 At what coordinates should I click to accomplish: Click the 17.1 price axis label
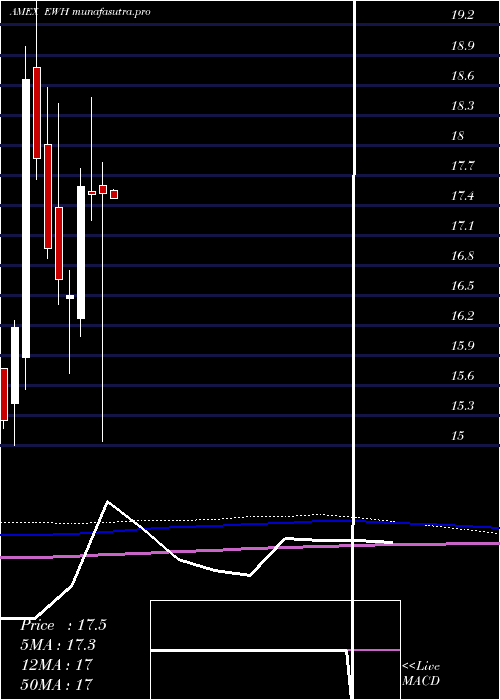pos(462,226)
